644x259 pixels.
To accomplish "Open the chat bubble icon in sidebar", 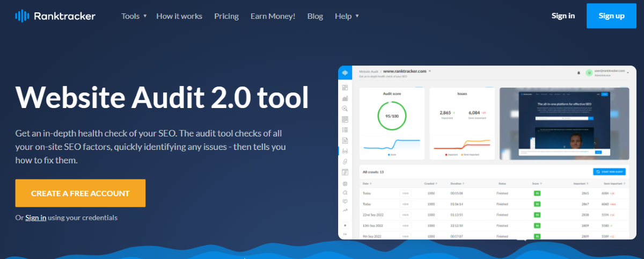I will (345, 202).
